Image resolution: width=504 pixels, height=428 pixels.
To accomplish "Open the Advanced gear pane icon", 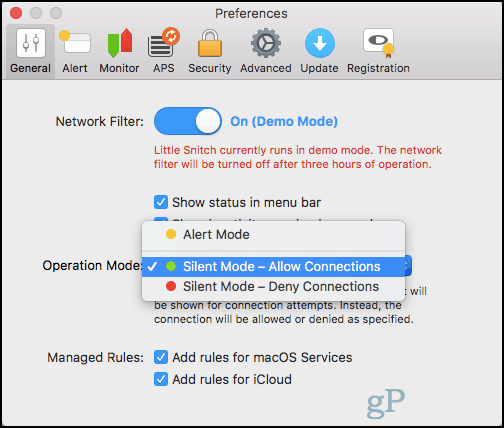I will (x=266, y=43).
